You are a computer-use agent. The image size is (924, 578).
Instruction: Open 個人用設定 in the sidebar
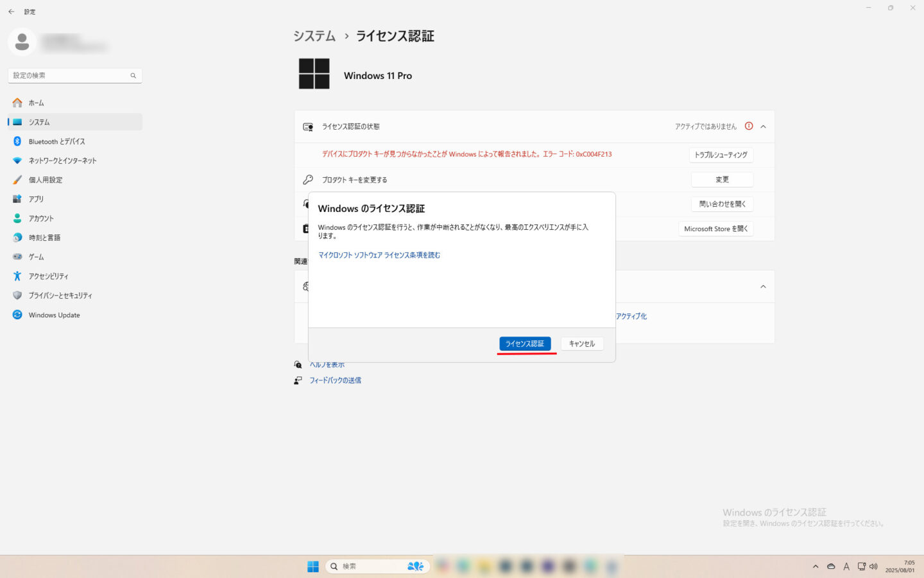click(75, 180)
